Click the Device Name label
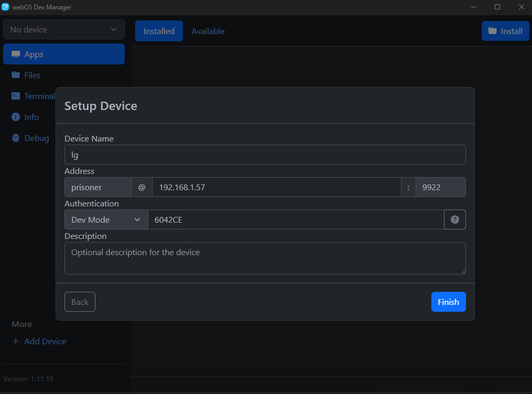The height and width of the screenshot is (394, 532). (x=89, y=138)
